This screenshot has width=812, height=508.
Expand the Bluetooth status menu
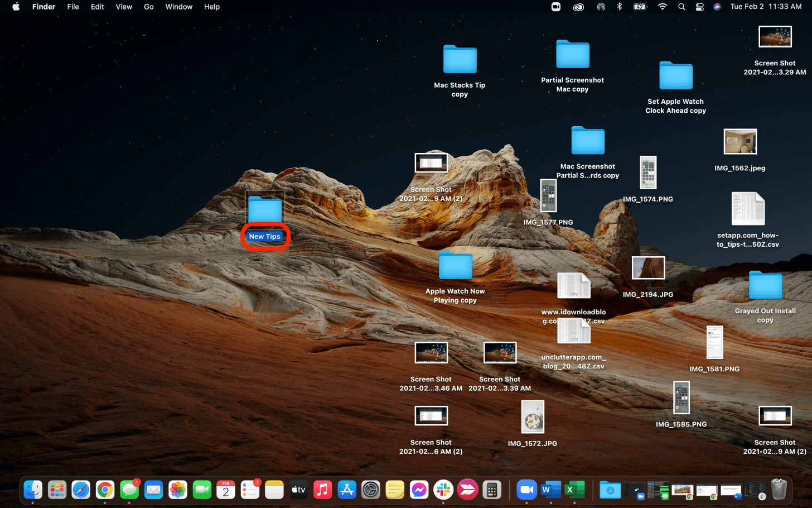(x=619, y=7)
